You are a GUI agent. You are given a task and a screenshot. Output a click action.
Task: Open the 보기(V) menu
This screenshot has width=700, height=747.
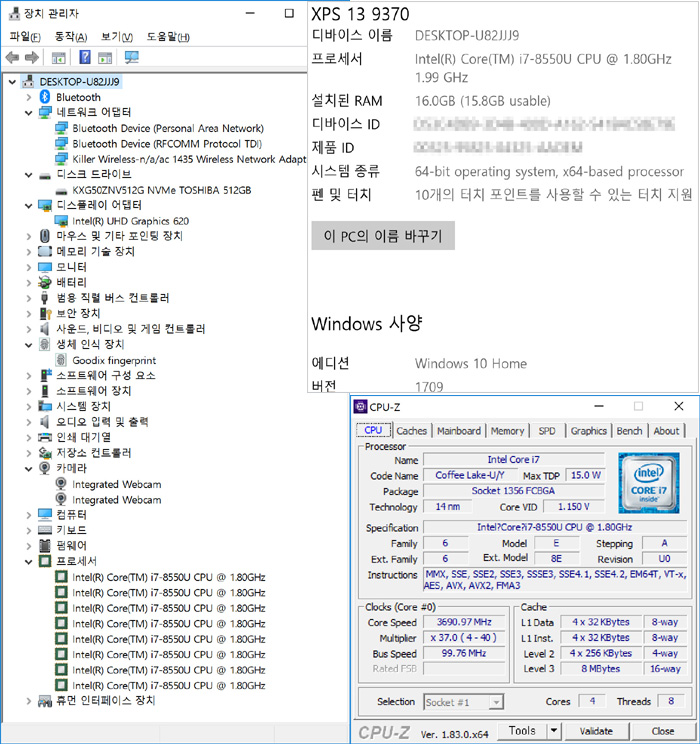(117, 37)
